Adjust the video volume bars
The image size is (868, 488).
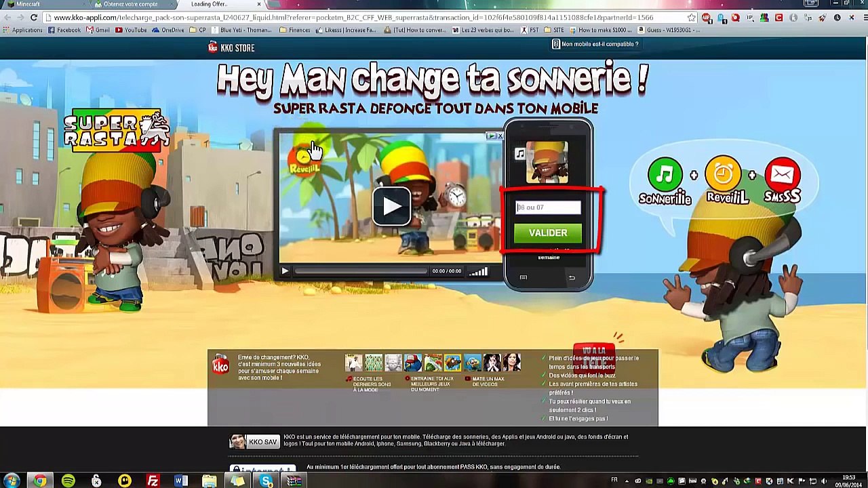479,272
